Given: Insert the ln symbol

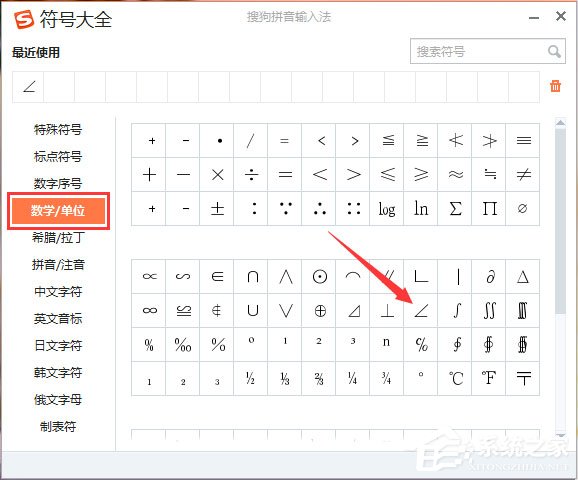Looking at the screenshot, I should pos(421,208).
